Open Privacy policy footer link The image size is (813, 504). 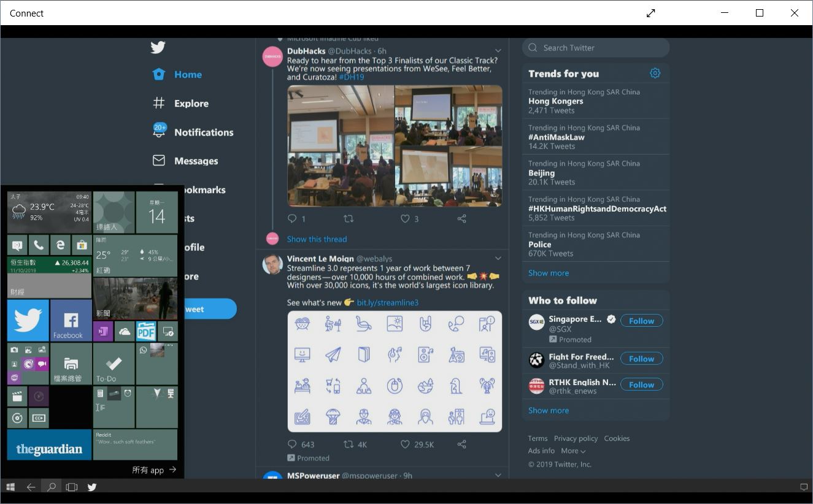[576, 438]
